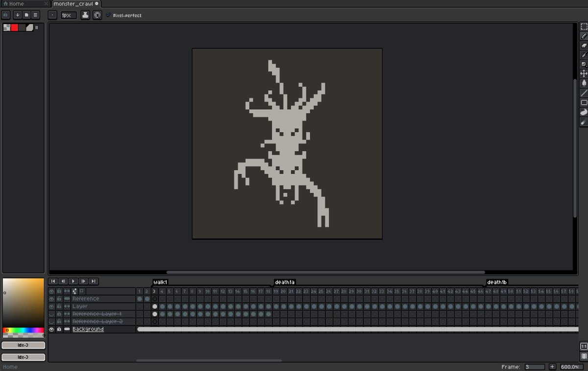Screen dimensions: 588x371
Task: Select the Eraser tool
Action: (x=584, y=45)
